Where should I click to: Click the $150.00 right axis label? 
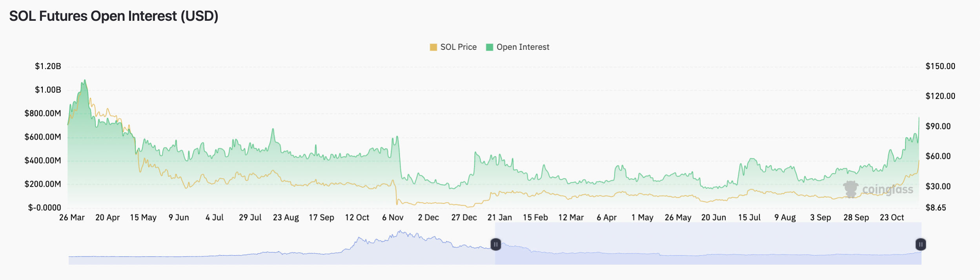(940, 66)
